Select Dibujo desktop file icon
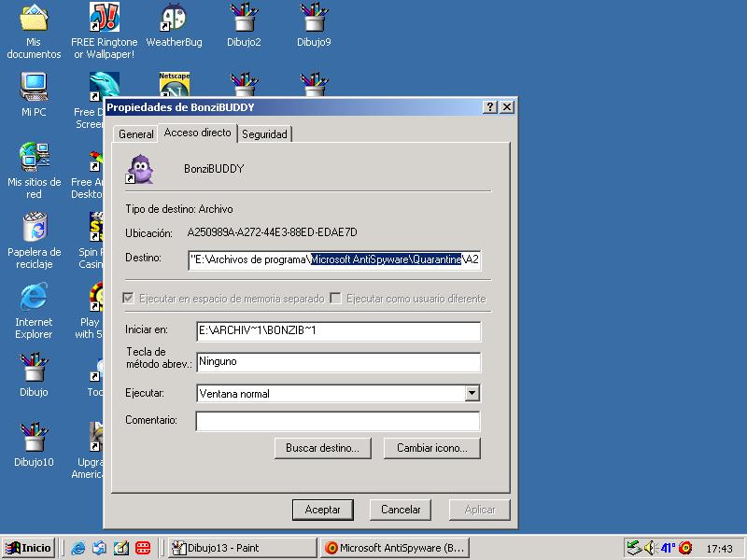The height and width of the screenshot is (560, 747). [34, 375]
